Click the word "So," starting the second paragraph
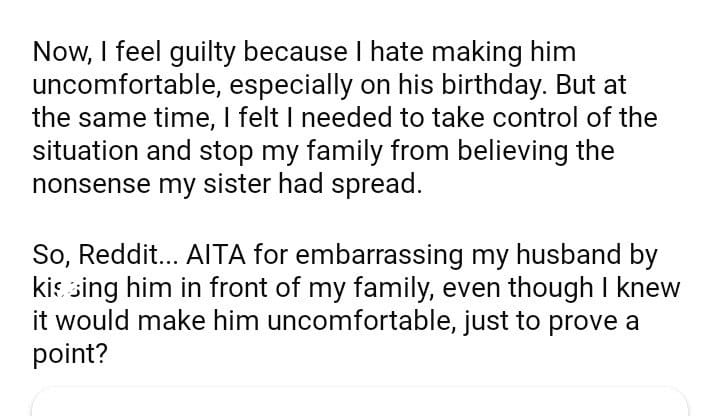Viewport: 720px width, 416px height. point(50,253)
